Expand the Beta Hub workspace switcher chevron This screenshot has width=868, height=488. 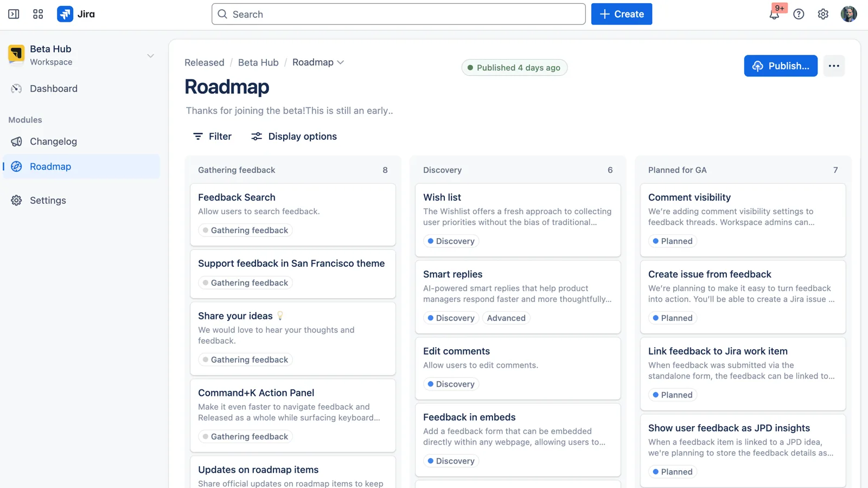[x=150, y=55]
